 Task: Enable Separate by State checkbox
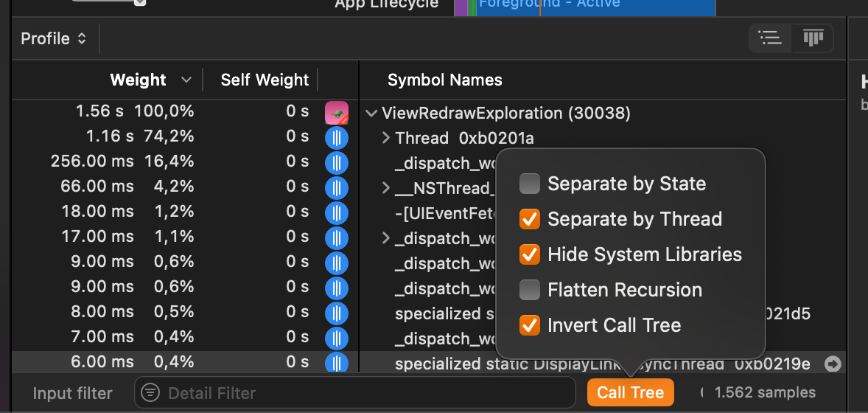(x=530, y=184)
